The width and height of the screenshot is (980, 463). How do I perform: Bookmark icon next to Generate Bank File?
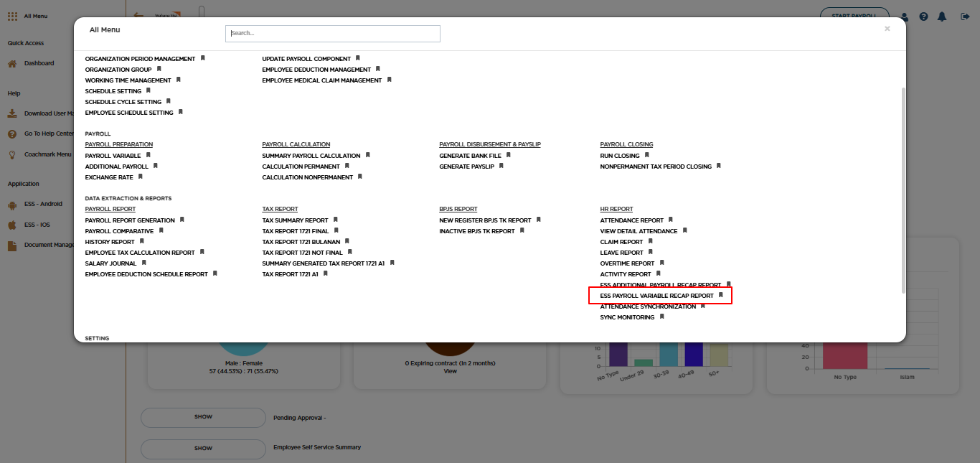[509, 155]
